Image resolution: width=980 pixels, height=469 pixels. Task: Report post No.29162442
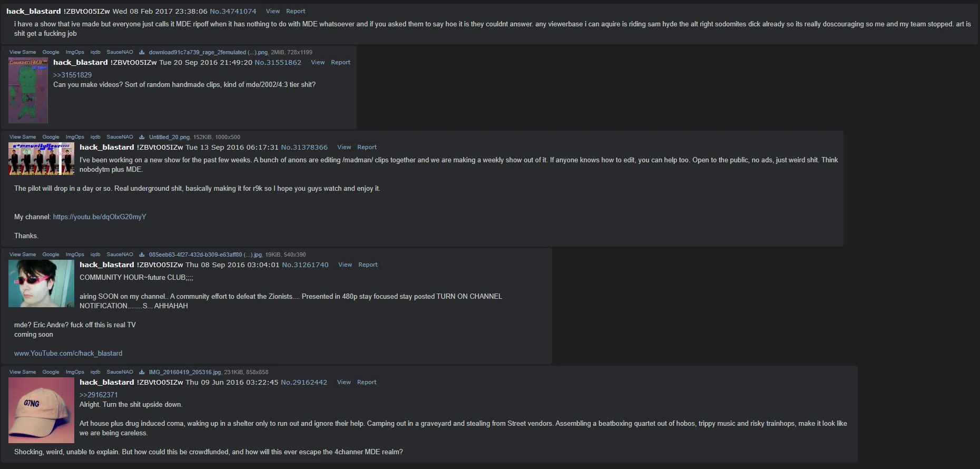367,383
